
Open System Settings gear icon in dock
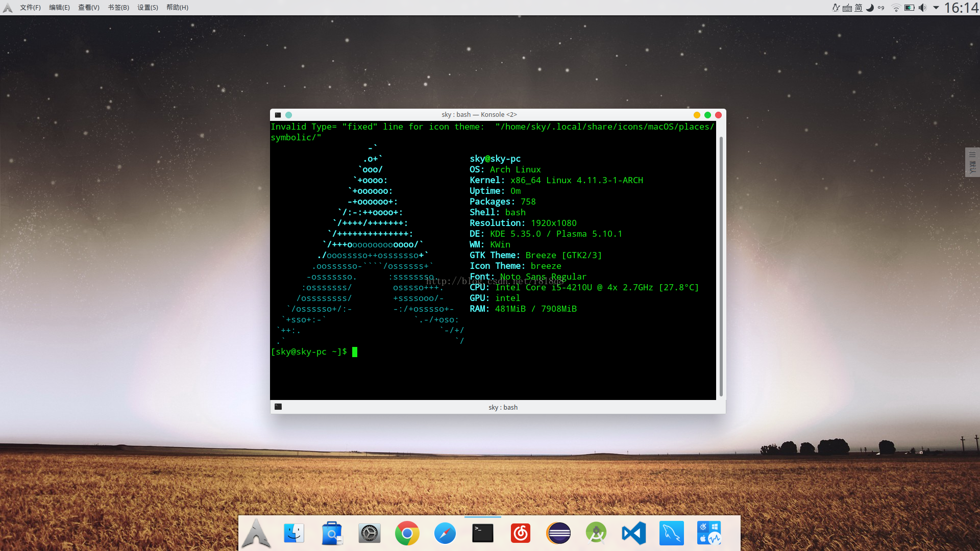coord(370,534)
